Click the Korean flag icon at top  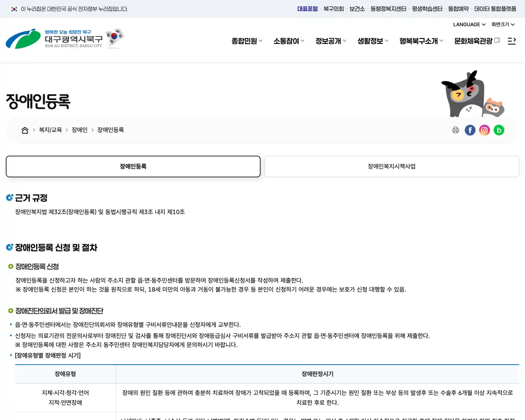tap(14, 9)
